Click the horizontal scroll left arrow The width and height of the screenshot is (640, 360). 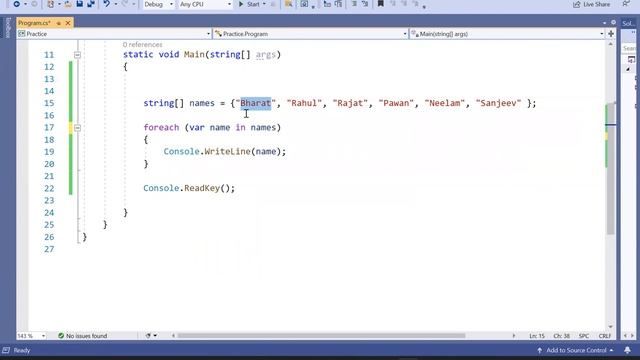coord(173,336)
